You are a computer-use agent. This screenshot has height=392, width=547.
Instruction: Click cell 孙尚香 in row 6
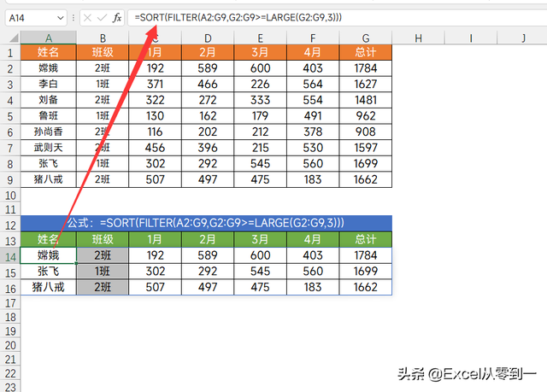pyautogui.click(x=49, y=132)
